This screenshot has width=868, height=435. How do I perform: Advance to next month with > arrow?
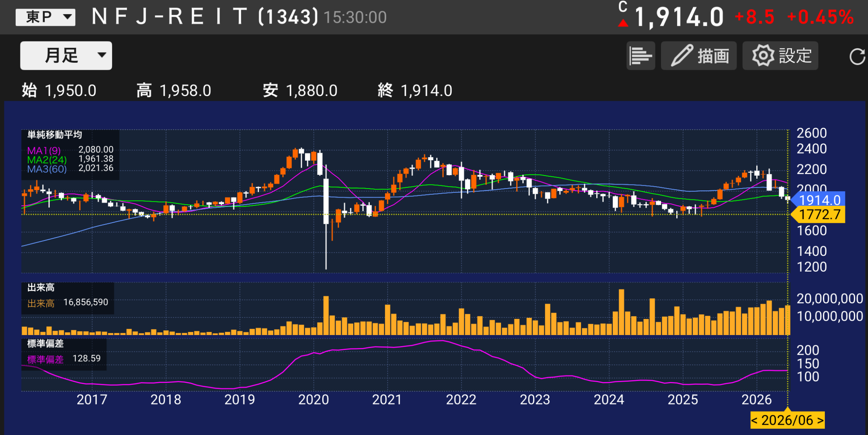(820, 420)
